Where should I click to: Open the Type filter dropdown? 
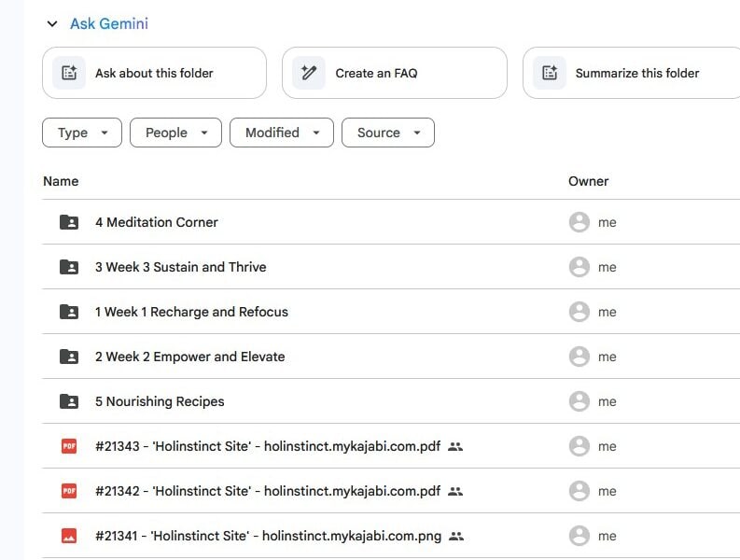[x=82, y=133]
